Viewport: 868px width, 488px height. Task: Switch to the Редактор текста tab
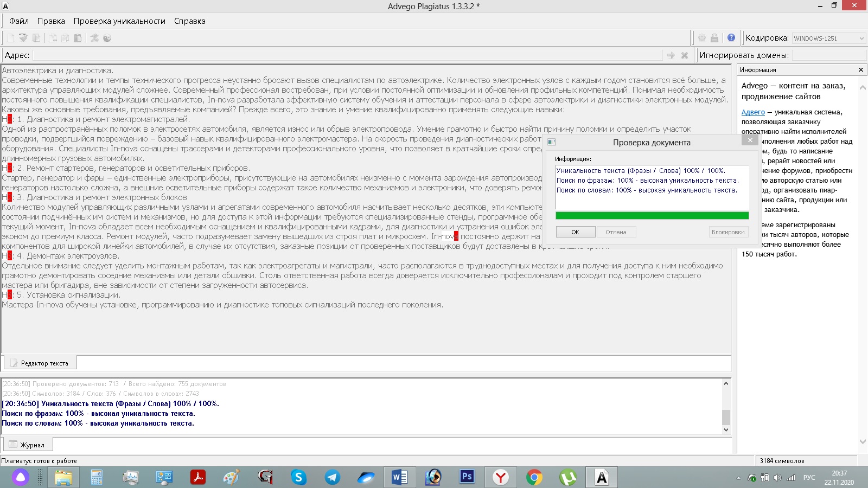(40, 363)
